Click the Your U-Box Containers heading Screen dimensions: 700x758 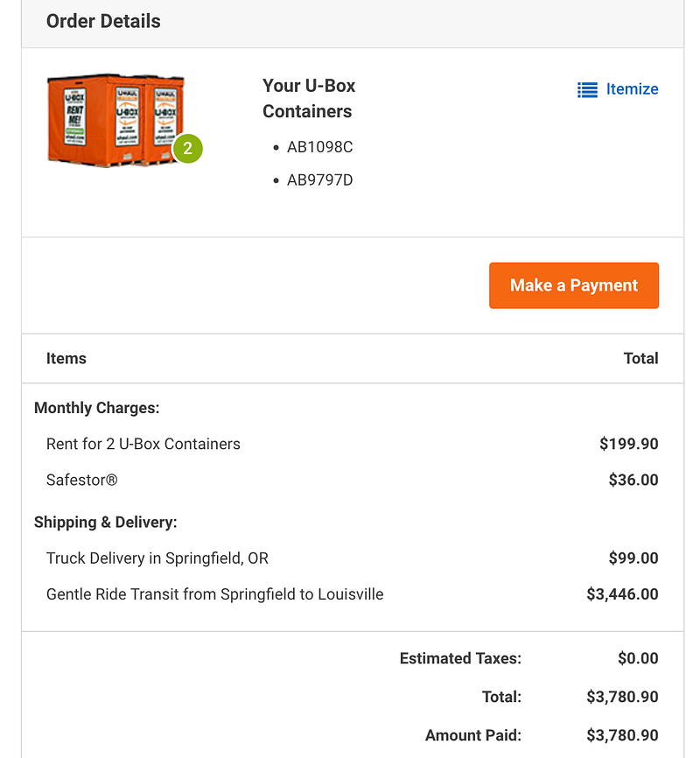(309, 98)
